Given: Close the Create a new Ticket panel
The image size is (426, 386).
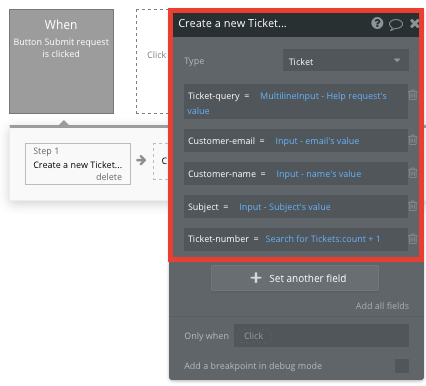Looking at the screenshot, I should pos(414,23).
